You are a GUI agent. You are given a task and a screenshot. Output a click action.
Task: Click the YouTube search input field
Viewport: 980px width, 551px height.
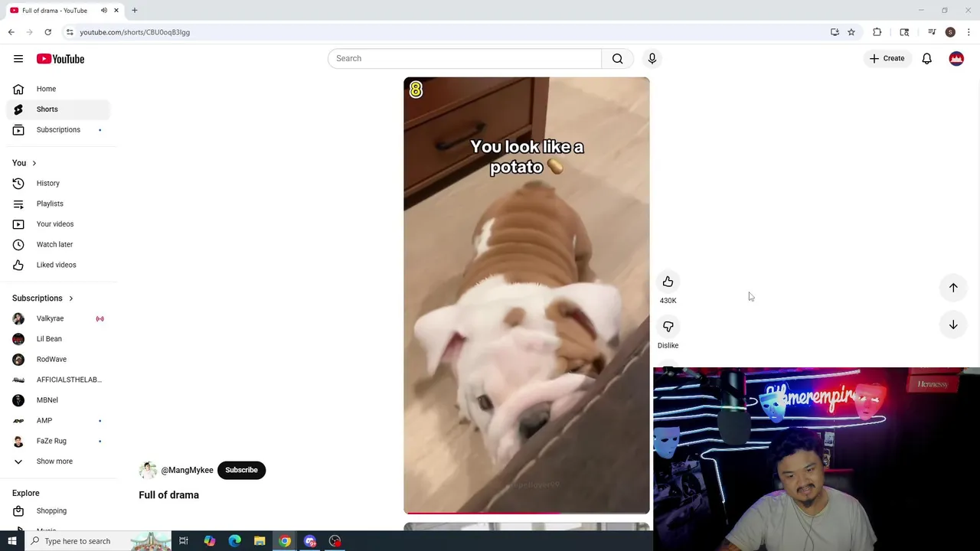(x=465, y=58)
